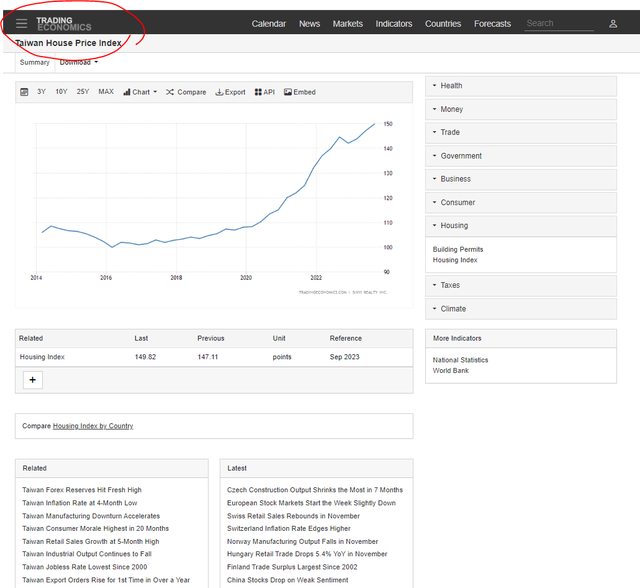Open Markets in top navigation

(348, 23)
